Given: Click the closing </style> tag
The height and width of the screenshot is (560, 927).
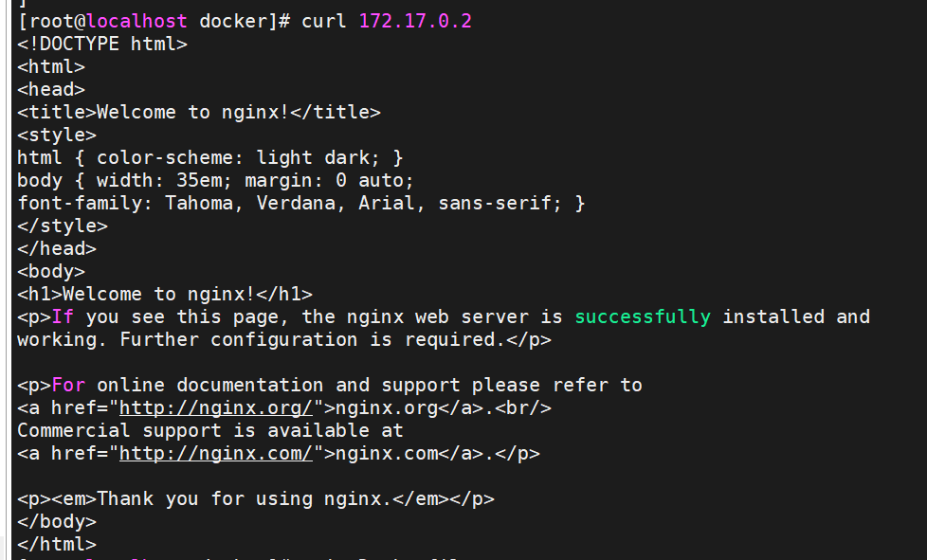Looking at the screenshot, I should (x=63, y=226).
